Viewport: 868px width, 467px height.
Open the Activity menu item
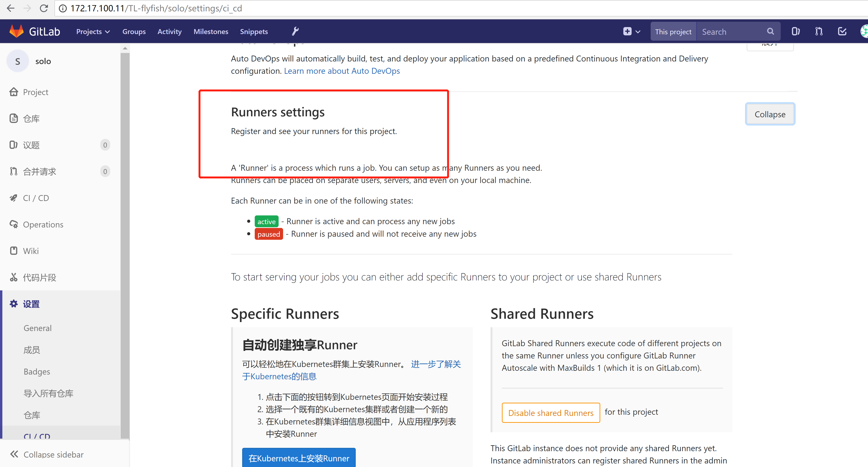click(170, 31)
